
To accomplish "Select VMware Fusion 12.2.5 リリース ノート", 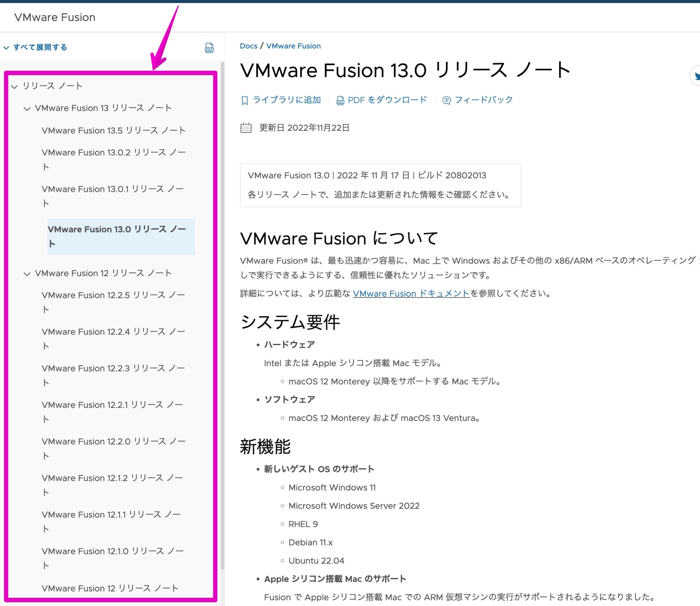I will (x=114, y=295).
